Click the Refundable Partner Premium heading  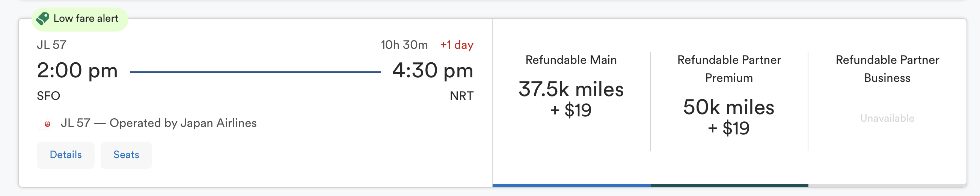pyautogui.click(x=729, y=69)
